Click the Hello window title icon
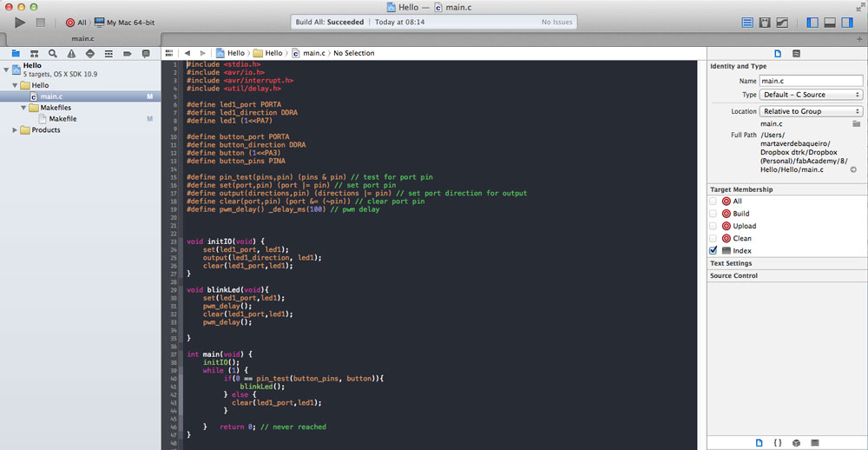Viewport: 868px width, 450px height. (391, 7)
